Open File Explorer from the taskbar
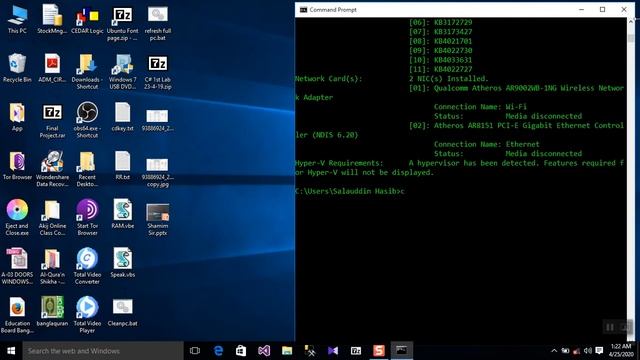The width and height of the screenshot is (640, 360). pyautogui.click(x=287, y=351)
